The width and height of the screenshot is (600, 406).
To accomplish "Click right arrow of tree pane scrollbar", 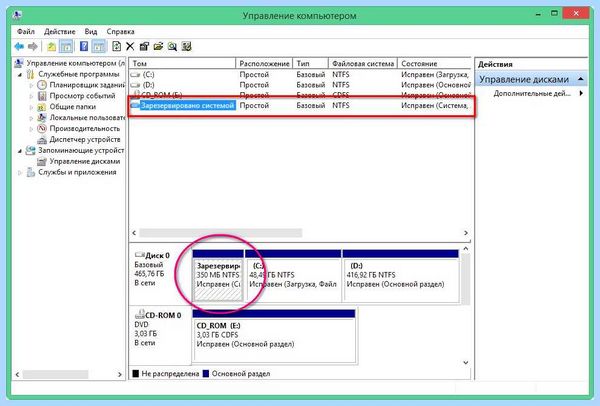I will point(120,374).
